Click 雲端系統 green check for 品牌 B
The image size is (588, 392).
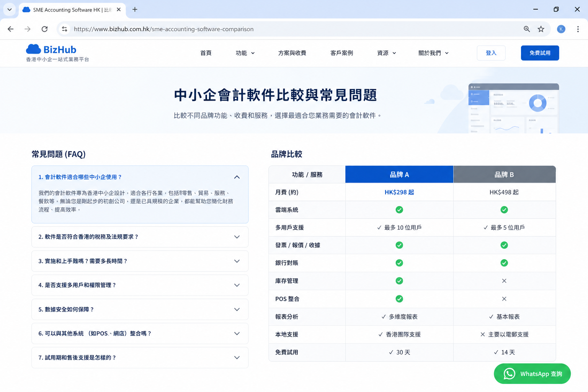[x=504, y=210]
